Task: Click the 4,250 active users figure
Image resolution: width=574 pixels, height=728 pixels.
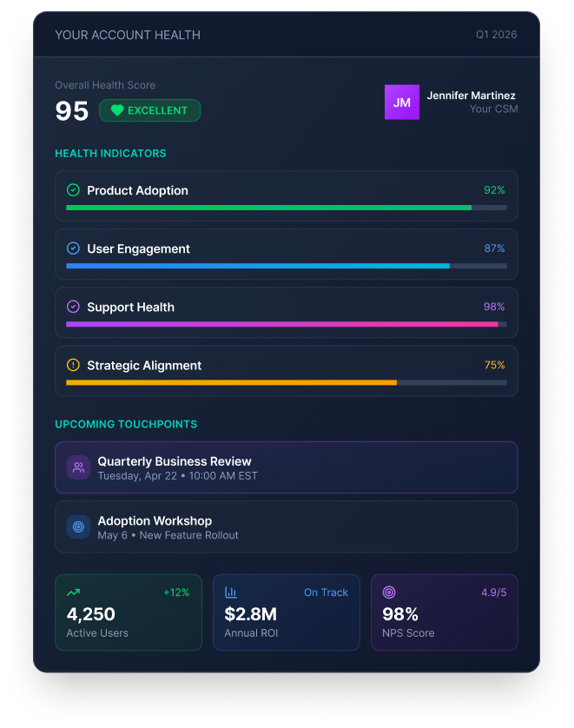Action: click(x=91, y=614)
